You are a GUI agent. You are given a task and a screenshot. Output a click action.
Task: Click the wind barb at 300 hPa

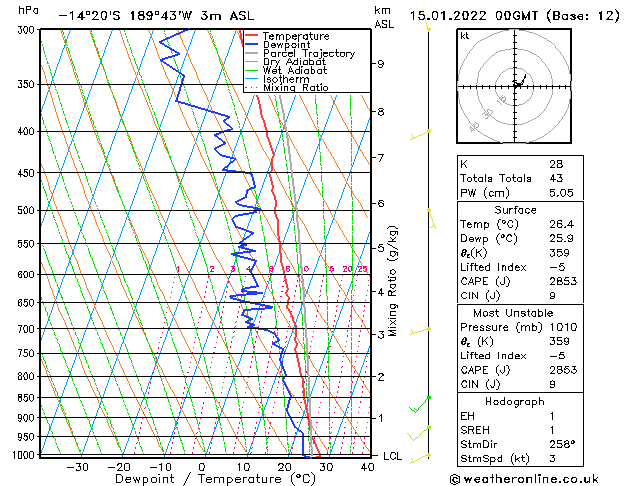click(x=428, y=27)
